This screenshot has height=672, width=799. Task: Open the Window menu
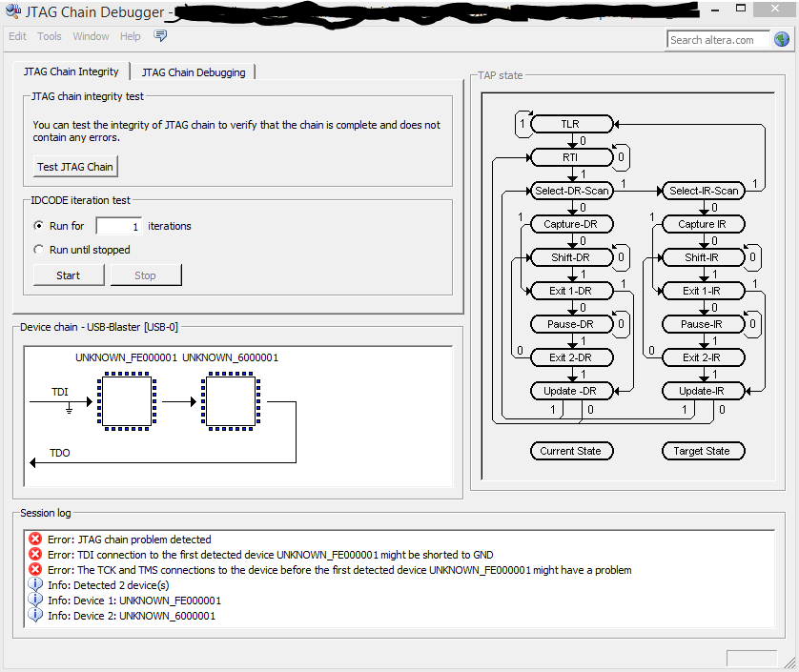tap(91, 36)
